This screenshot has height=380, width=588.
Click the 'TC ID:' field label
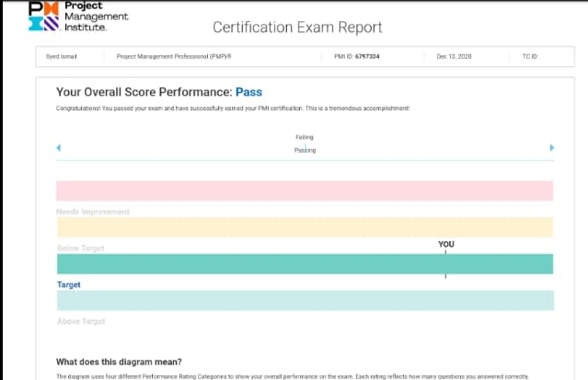pos(530,57)
